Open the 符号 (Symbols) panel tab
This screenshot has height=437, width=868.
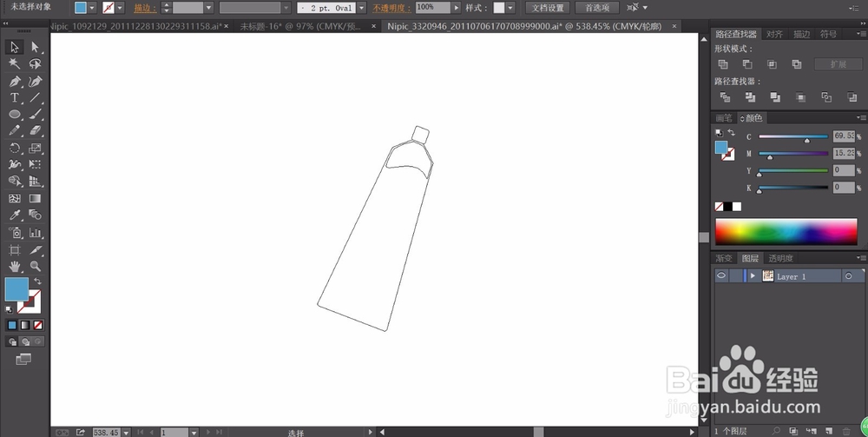pyautogui.click(x=828, y=34)
